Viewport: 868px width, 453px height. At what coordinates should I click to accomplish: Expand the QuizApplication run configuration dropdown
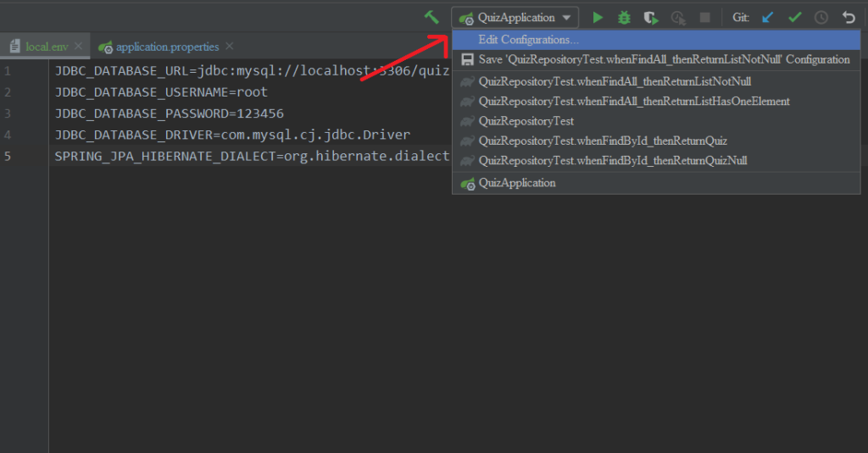point(515,17)
